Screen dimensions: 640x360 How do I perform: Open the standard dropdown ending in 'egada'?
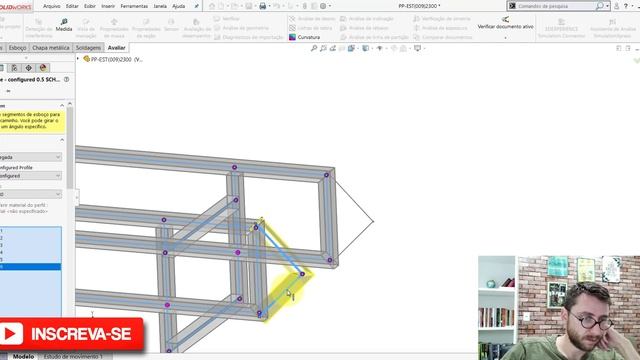(x=31, y=157)
